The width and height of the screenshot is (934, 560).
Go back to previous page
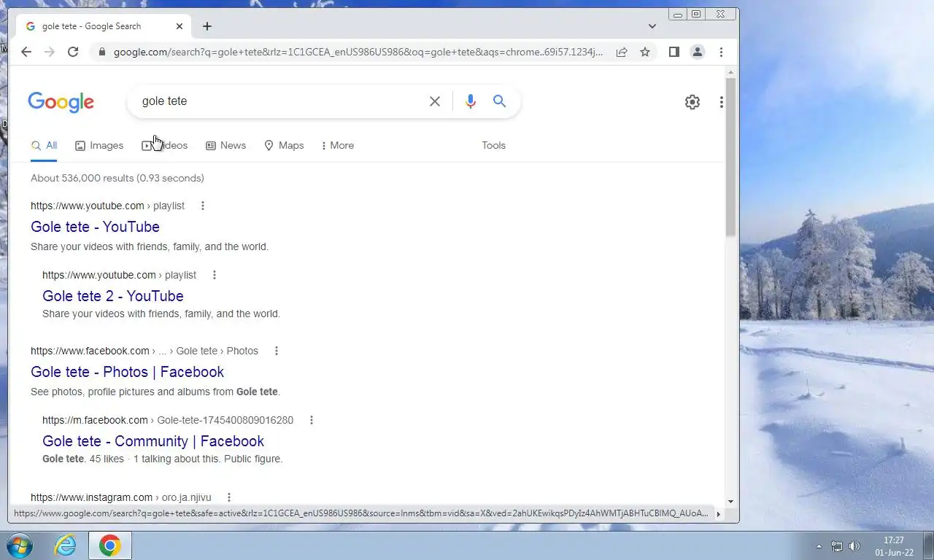tap(26, 52)
